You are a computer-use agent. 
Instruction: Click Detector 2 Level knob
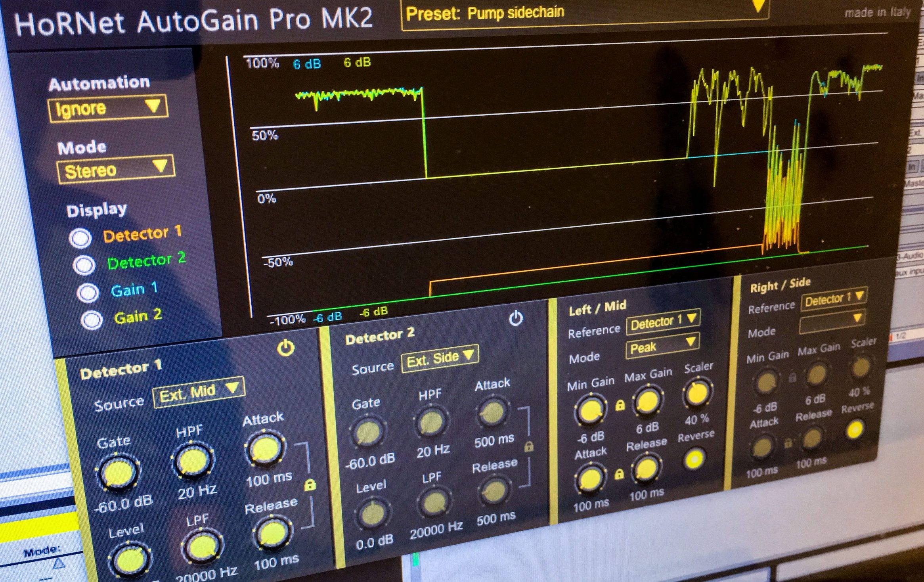[373, 514]
